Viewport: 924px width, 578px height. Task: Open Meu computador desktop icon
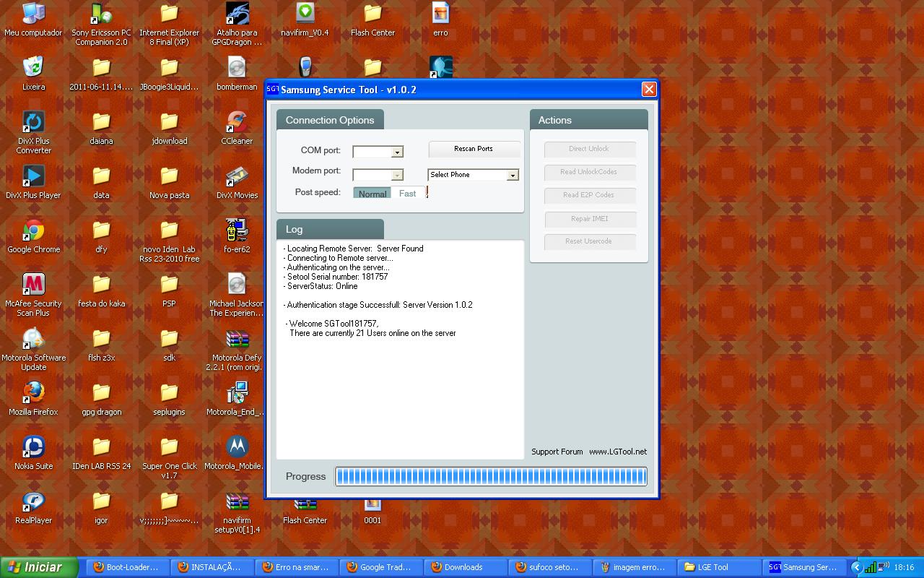click(x=33, y=20)
